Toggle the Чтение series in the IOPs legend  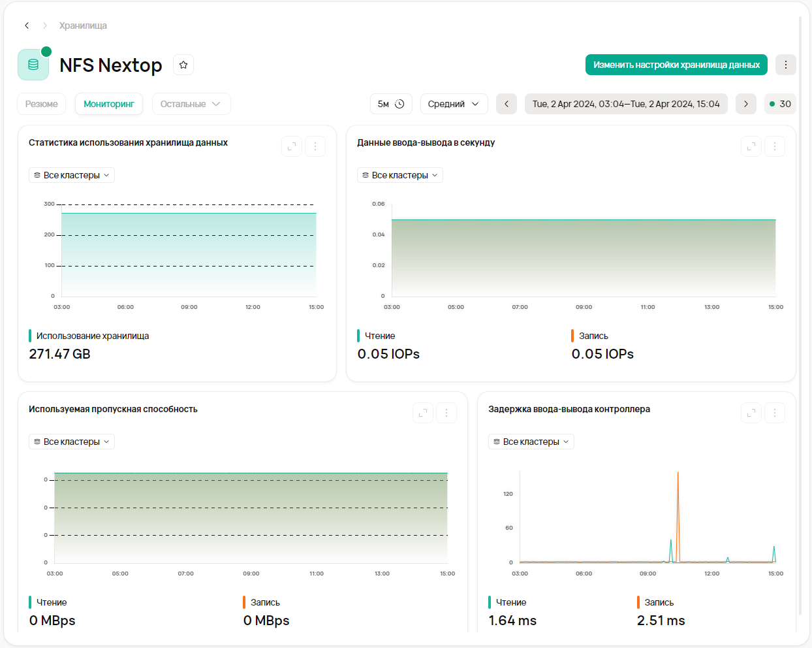(x=380, y=336)
